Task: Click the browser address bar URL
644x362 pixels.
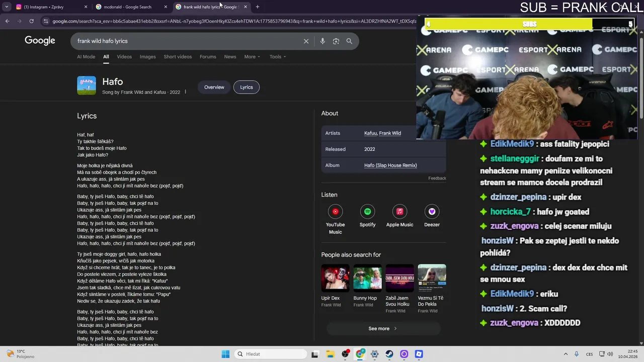Action: pyautogui.click(x=234, y=21)
